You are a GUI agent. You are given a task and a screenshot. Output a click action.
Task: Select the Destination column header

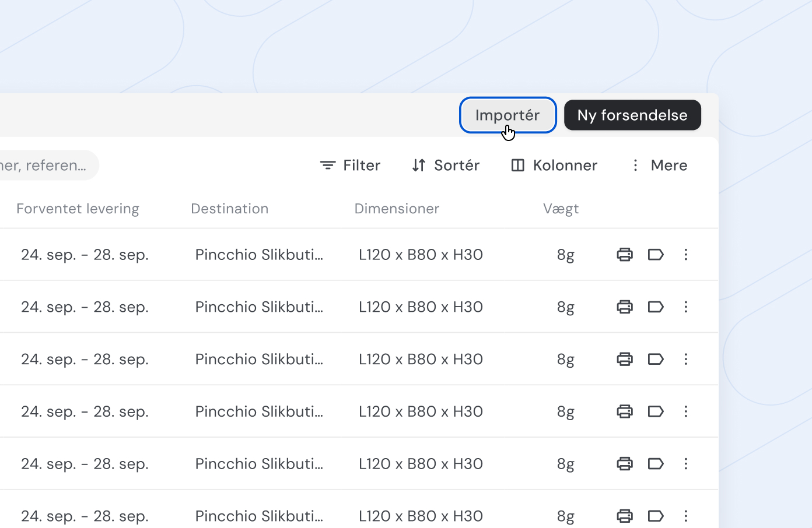pos(230,209)
